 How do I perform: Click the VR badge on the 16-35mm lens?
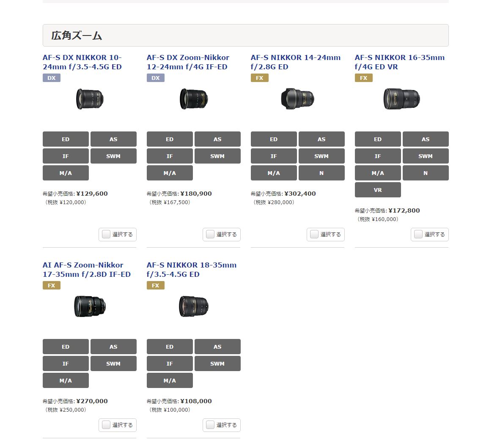point(378,190)
